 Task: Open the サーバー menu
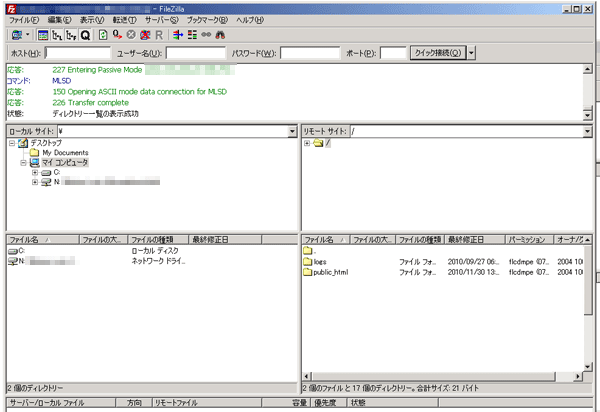pyautogui.click(x=161, y=20)
